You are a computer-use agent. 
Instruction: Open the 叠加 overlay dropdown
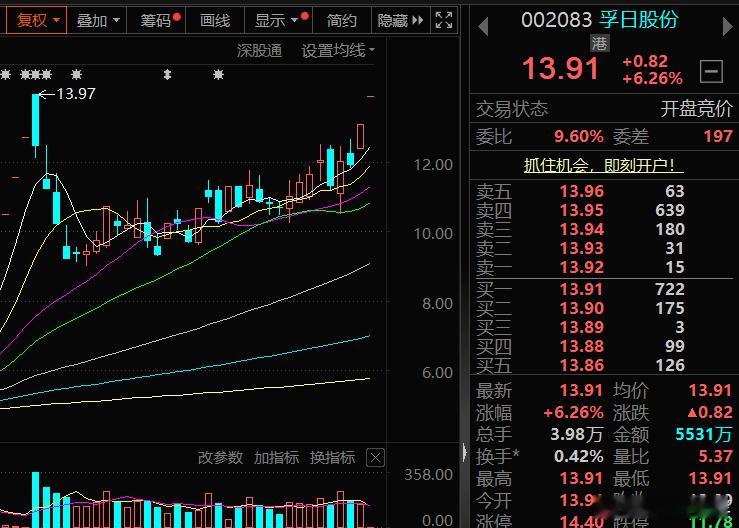coord(98,20)
